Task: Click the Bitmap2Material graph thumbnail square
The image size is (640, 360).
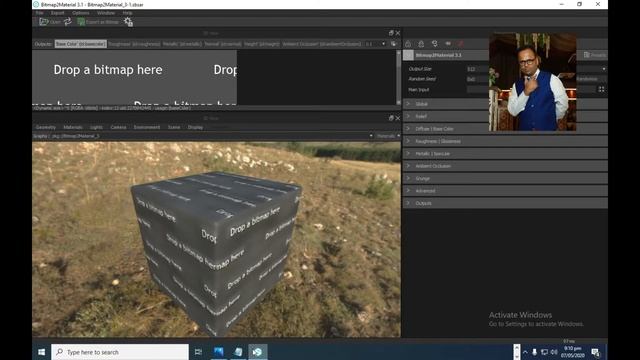Action: (x=409, y=55)
